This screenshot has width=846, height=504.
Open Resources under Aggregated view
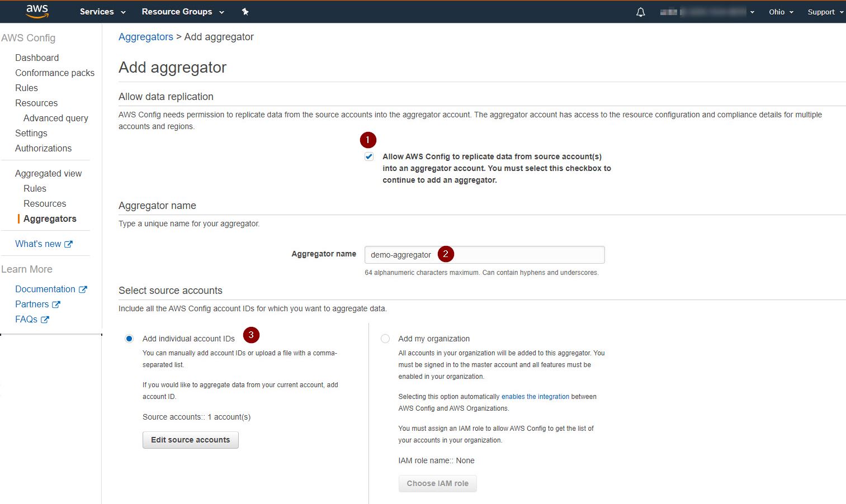pyautogui.click(x=45, y=203)
